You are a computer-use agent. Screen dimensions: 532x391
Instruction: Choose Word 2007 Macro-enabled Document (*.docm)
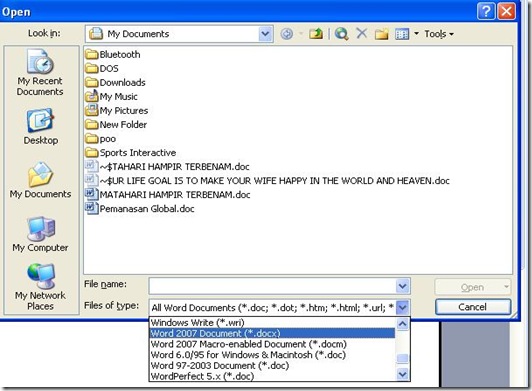(272, 344)
